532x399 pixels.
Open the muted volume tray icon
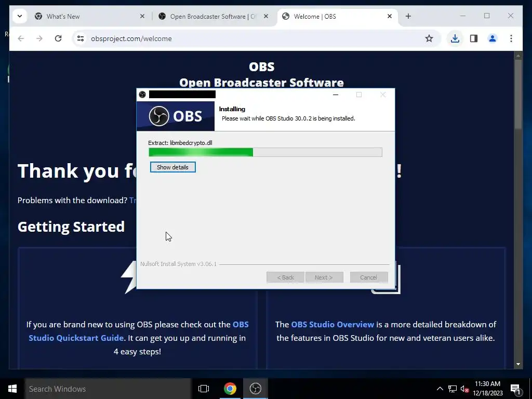tap(465, 389)
